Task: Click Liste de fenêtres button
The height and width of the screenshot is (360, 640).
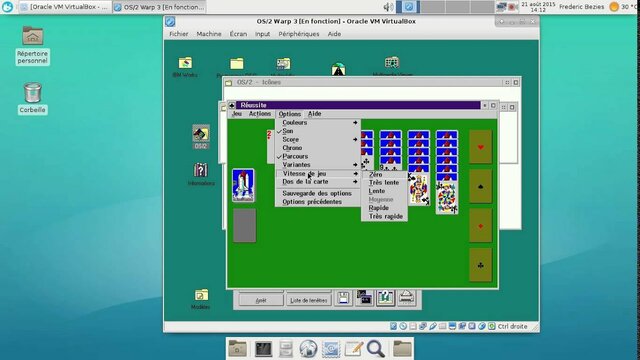Action: pyautogui.click(x=309, y=300)
